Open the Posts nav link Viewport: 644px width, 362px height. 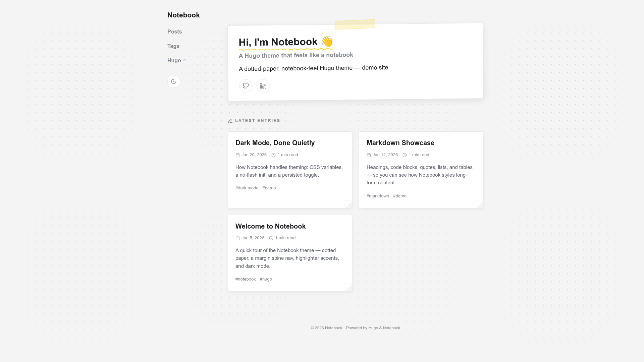[x=174, y=32]
